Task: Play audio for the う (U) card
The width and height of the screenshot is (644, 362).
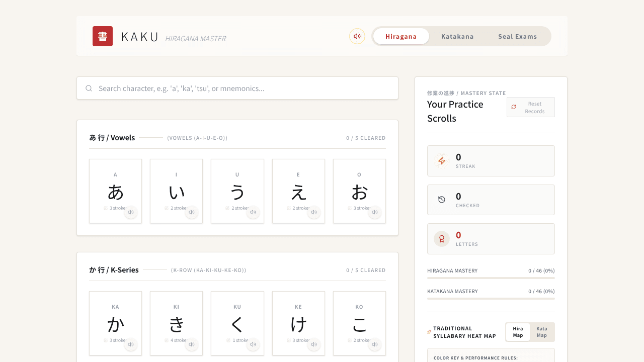Action: click(253, 212)
